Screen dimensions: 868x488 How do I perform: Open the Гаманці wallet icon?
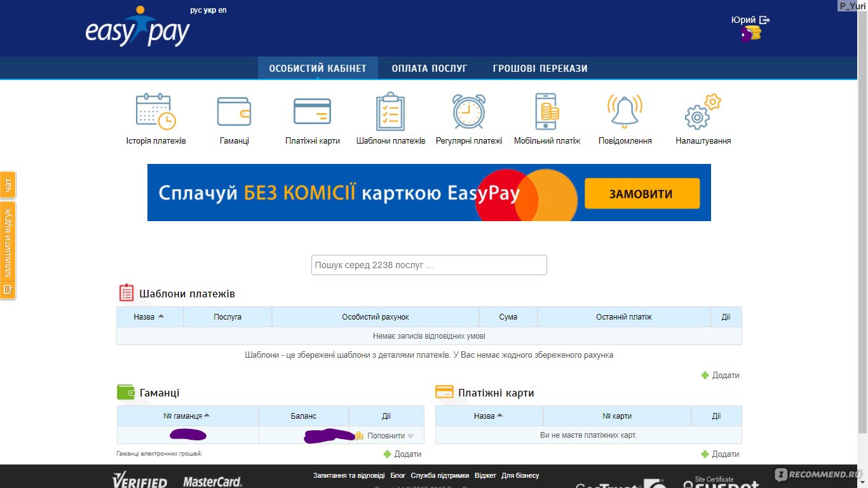(234, 111)
